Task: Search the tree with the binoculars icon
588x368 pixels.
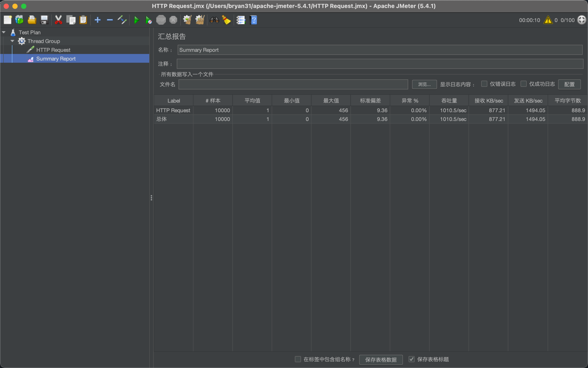Action: pos(214,20)
